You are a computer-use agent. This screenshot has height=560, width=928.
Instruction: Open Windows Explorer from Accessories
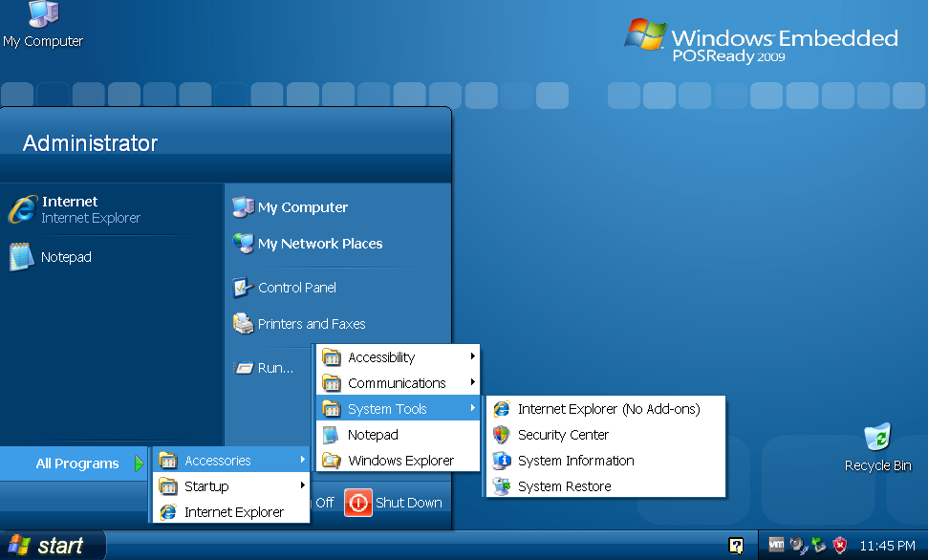[x=398, y=460]
